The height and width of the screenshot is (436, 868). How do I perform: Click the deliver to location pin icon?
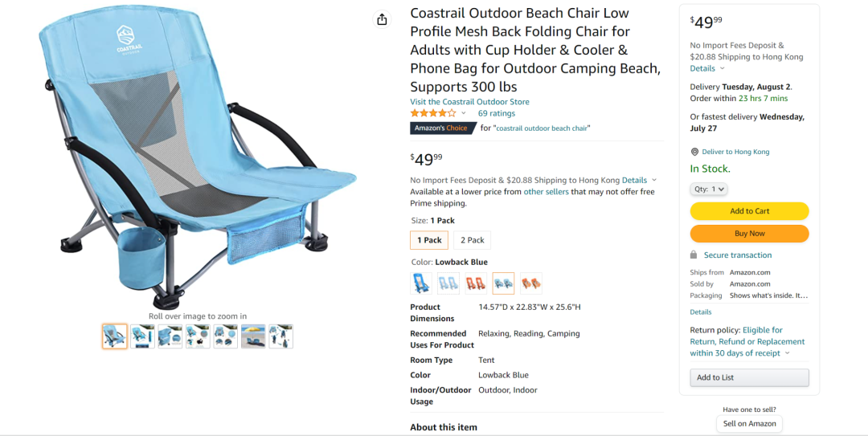[694, 152]
